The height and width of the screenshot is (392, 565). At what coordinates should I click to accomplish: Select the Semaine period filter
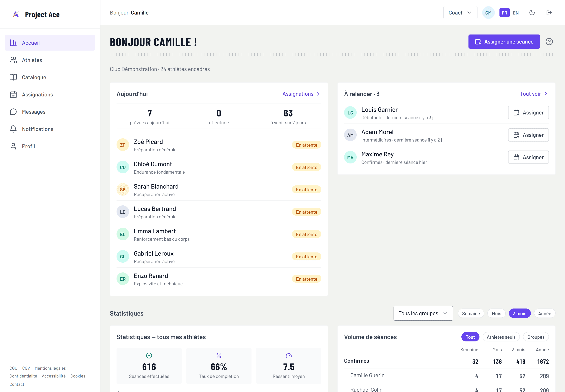471,313
